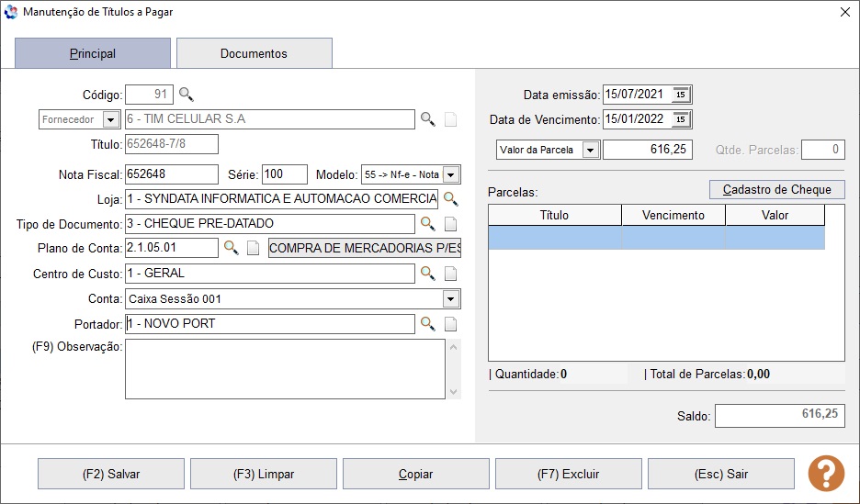
Task: Click the Loja text field
Action: pos(281,199)
